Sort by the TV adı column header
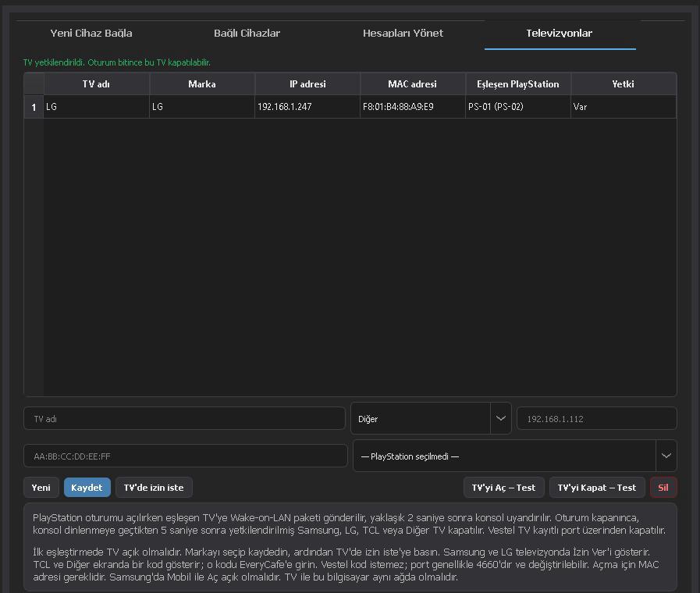Screen dimensions: 700x593 tap(97, 84)
